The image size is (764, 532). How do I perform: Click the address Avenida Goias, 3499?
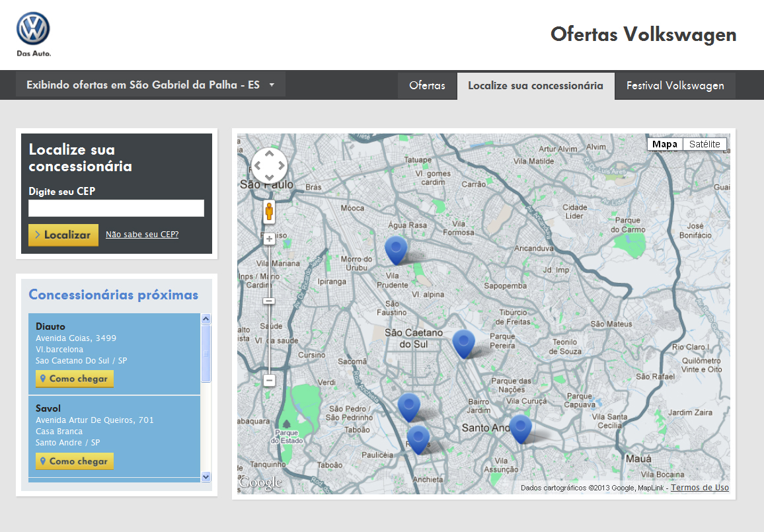point(76,338)
